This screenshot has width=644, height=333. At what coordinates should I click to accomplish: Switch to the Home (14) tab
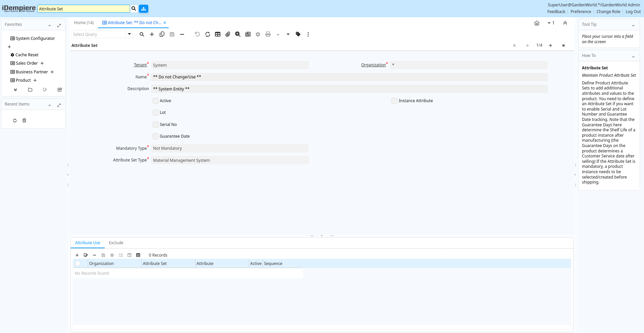[x=84, y=23]
